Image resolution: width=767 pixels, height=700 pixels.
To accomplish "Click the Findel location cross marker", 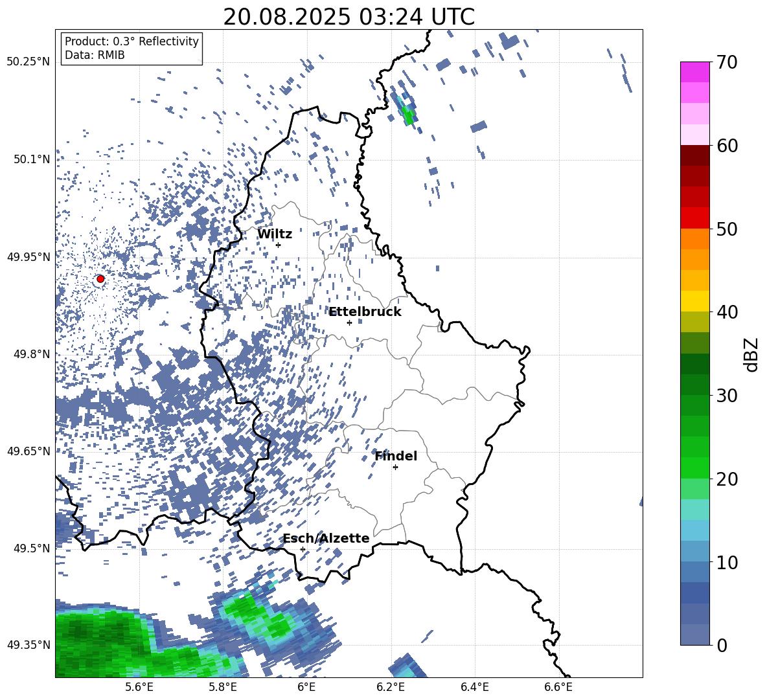I will [x=396, y=468].
